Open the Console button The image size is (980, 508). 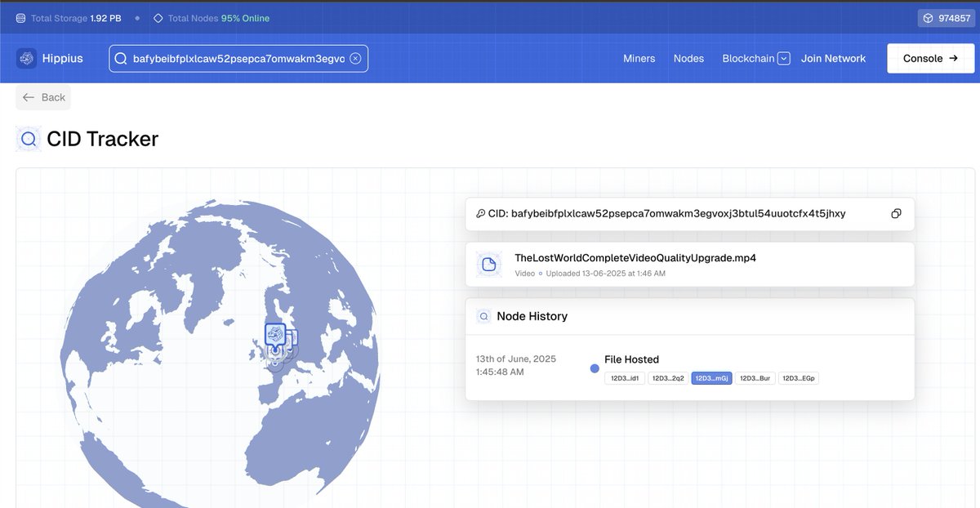pyautogui.click(x=930, y=59)
